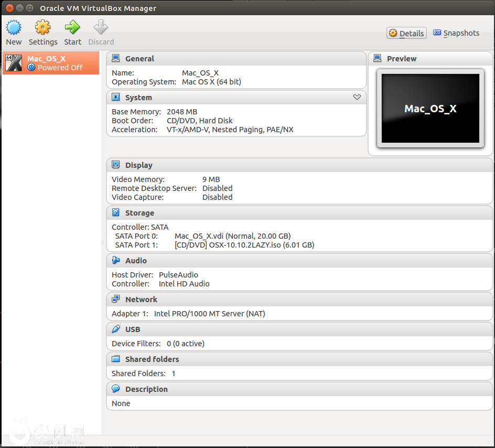Switch to the Details view

point(406,33)
